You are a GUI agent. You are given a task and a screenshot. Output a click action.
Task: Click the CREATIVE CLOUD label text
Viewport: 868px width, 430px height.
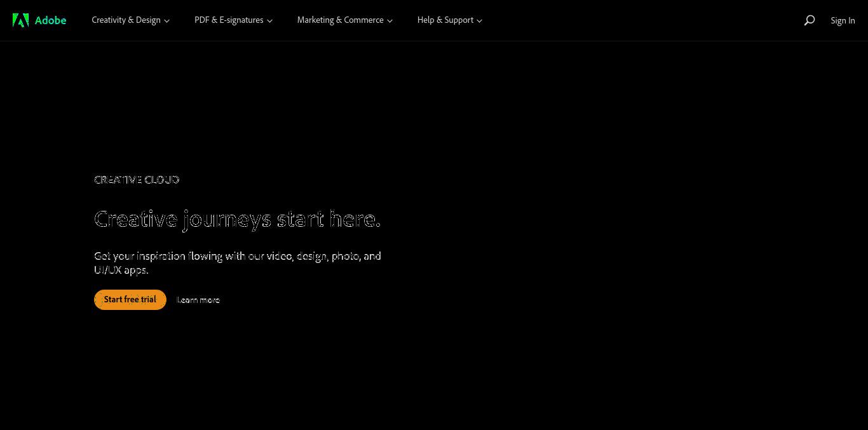(137, 180)
